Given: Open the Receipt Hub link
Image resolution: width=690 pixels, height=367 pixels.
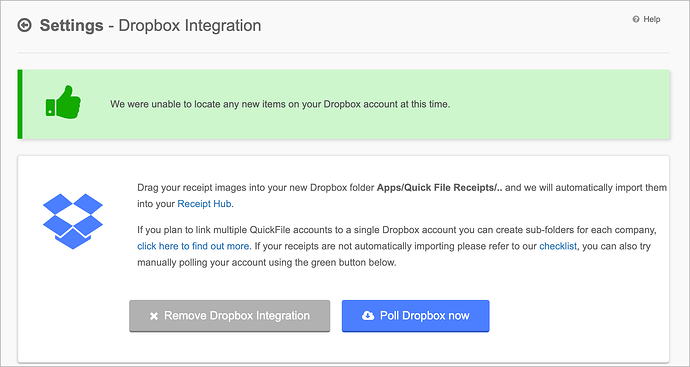Looking at the screenshot, I should pos(204,204).
